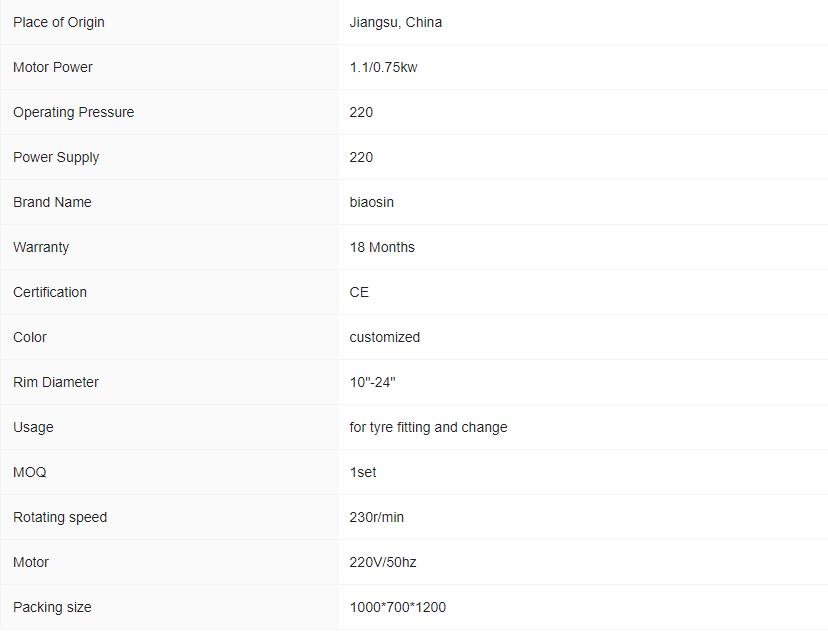The height and width of the screenshot is (632, 828).
Task: Click the "Warranty" row label
Action: 41,247
